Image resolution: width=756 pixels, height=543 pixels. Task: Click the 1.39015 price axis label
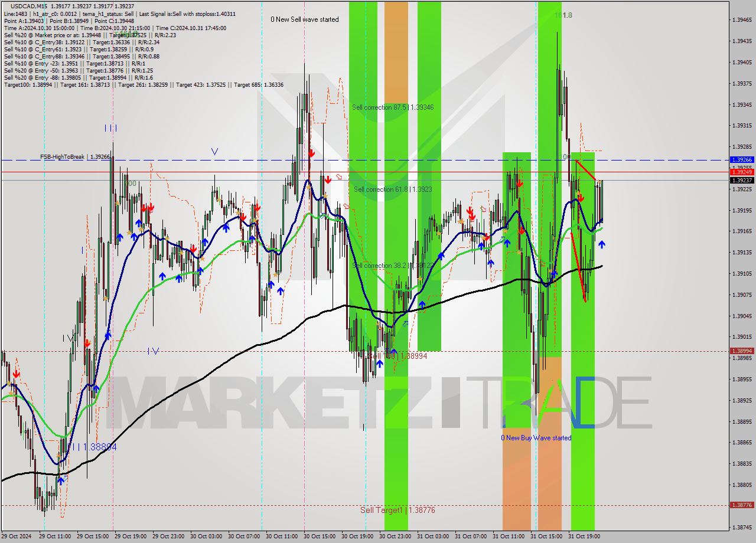742,337
